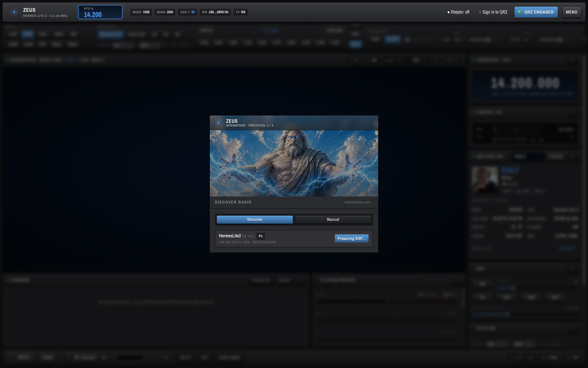Switch to the Manual tab
Screen dimensions: 588x368
333,220
